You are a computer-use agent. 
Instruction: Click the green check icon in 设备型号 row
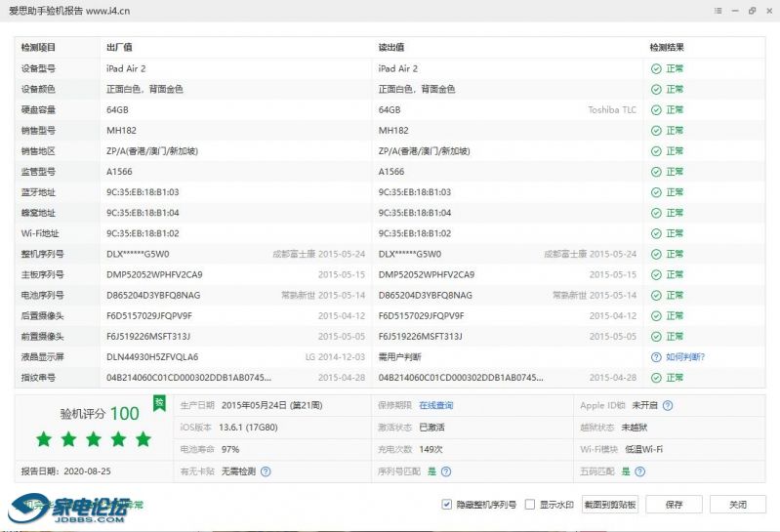click(x=656, y=68)
